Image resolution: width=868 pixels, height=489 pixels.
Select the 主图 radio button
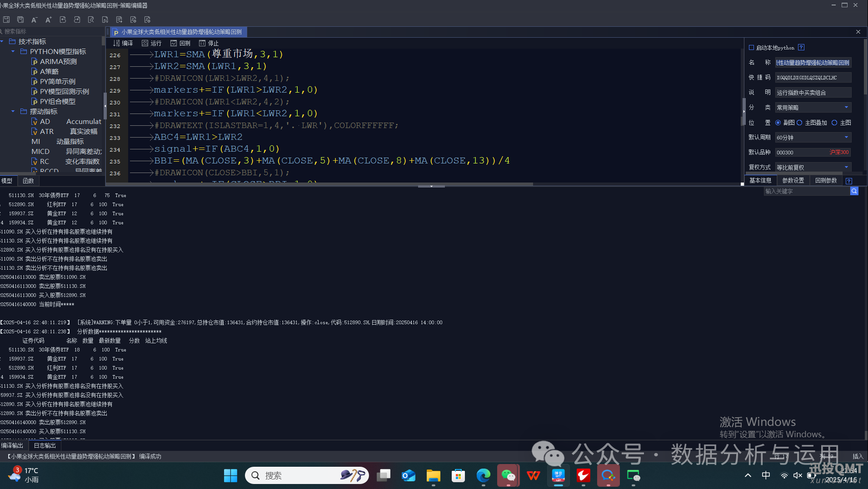tap(834, 123)
